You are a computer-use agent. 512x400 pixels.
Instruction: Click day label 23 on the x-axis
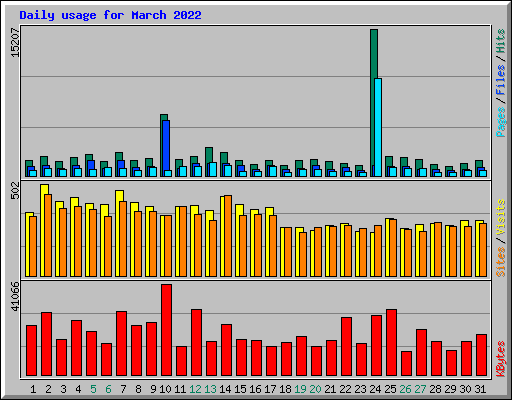pos(360,389)
